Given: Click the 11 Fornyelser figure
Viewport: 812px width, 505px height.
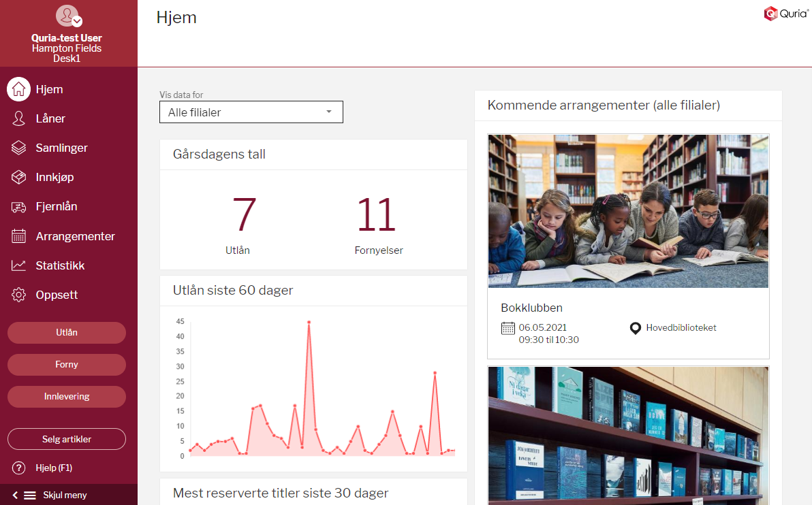Looking at the screenshot, I should [x=377, y=214].
